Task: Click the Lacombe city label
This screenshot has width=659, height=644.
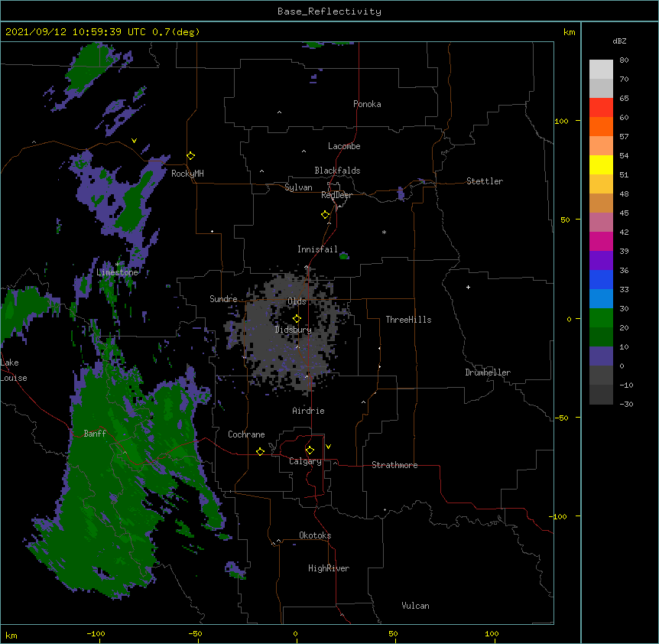Action: [x=344, y=146]
